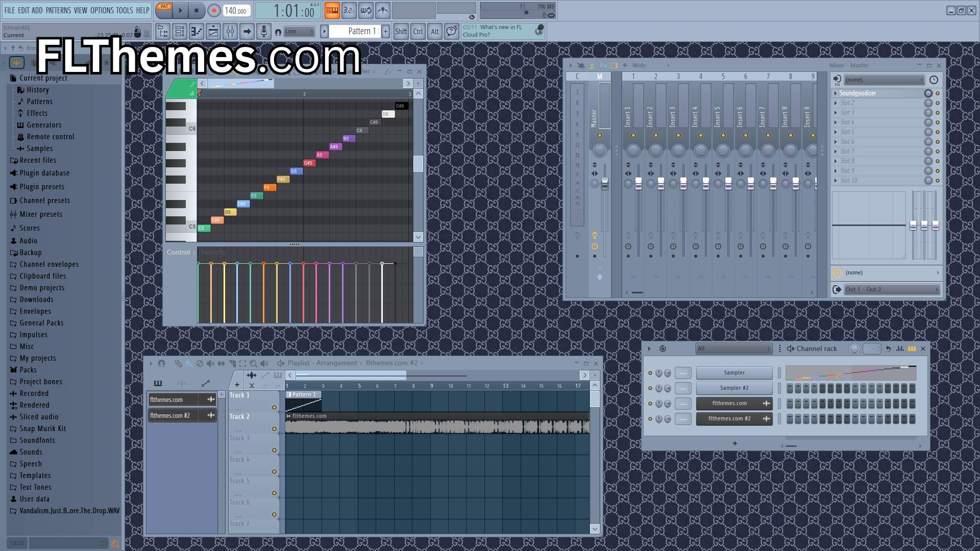Click the Playlist playback speaker tool

click(x=264, y=363)
